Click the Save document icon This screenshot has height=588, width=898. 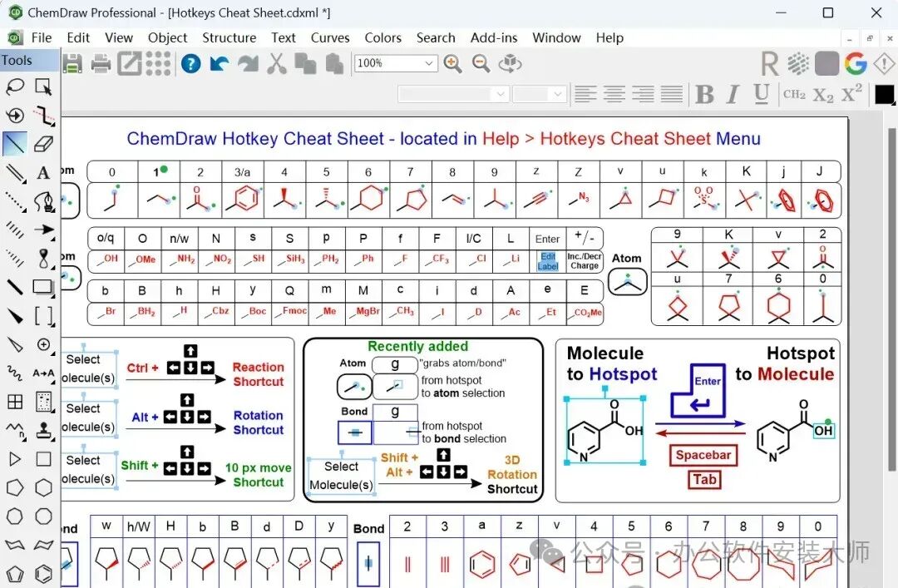point(72,63)
